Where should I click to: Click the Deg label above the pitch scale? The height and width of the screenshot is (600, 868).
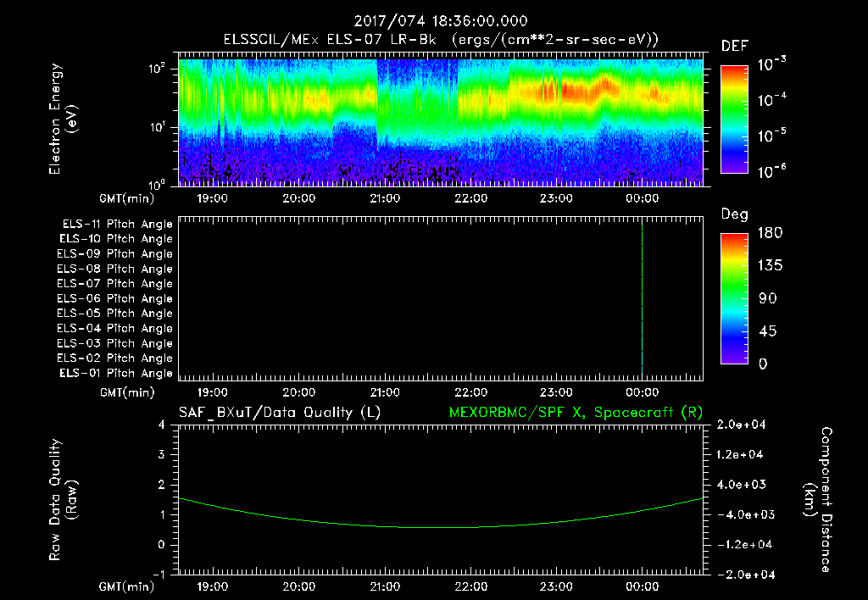pos(735,214)
